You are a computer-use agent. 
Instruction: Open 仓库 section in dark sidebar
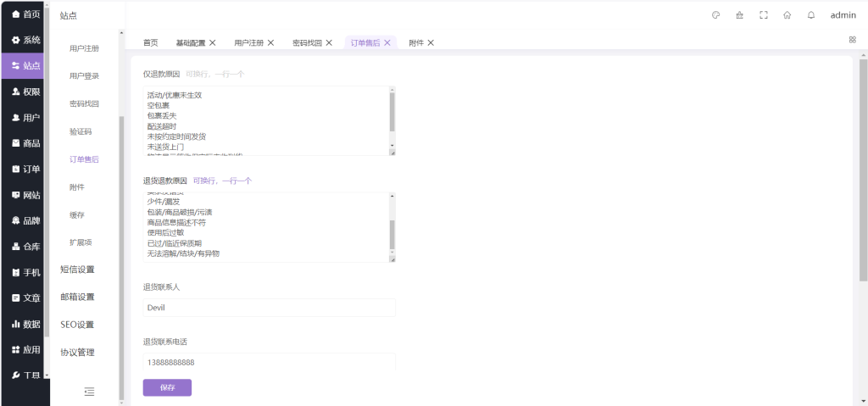pos(25,247)
